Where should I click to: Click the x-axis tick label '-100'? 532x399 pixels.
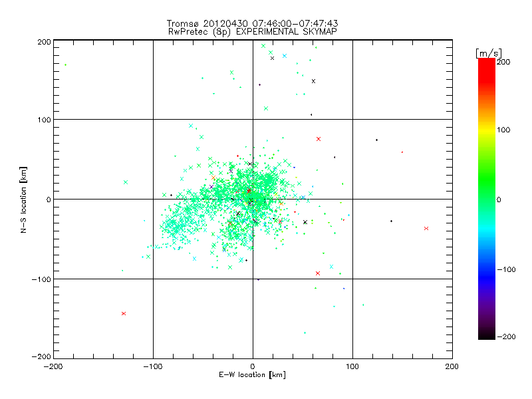(x=153, y=366)
